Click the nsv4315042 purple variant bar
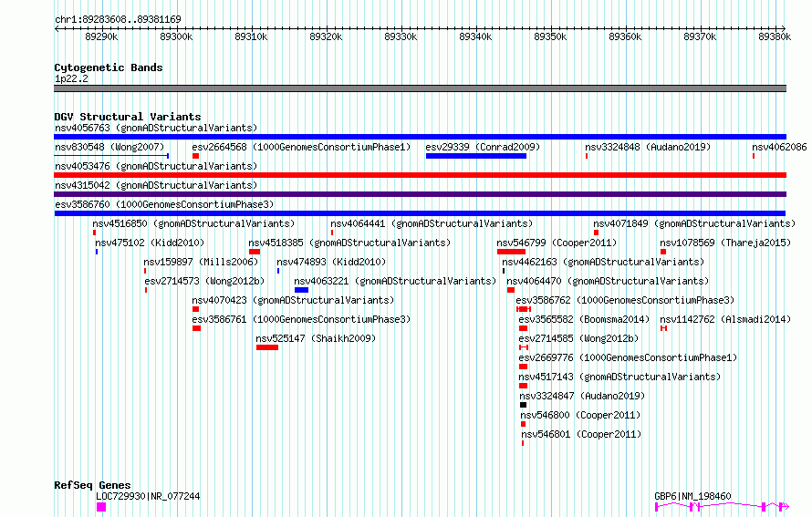 [420, 194]
